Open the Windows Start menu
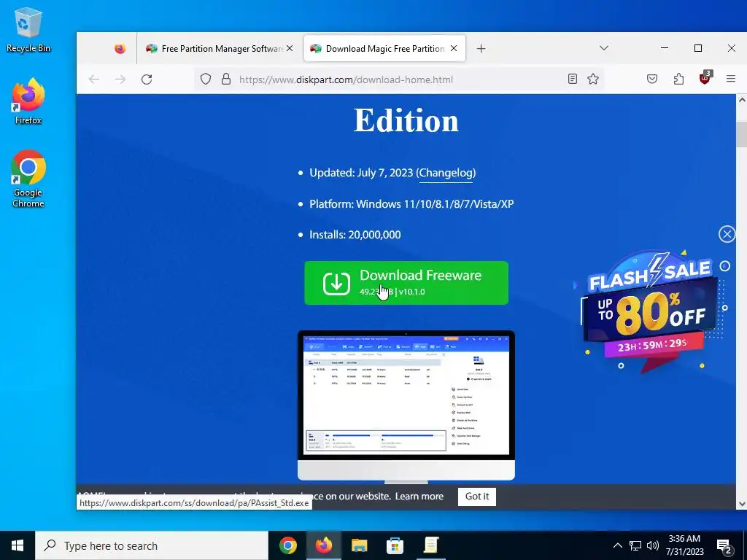The height and width of the screenshot is (560, 747). coord(18,545)
